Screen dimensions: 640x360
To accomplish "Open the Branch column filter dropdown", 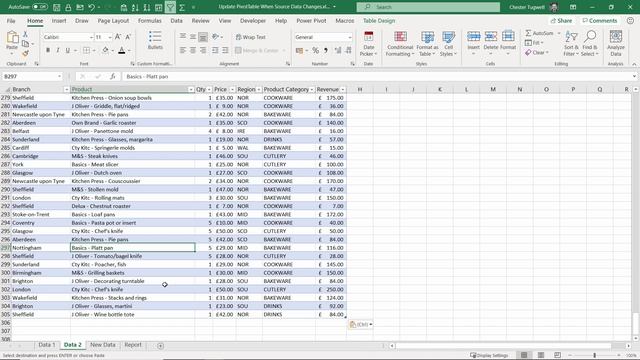I will (67, 89).
